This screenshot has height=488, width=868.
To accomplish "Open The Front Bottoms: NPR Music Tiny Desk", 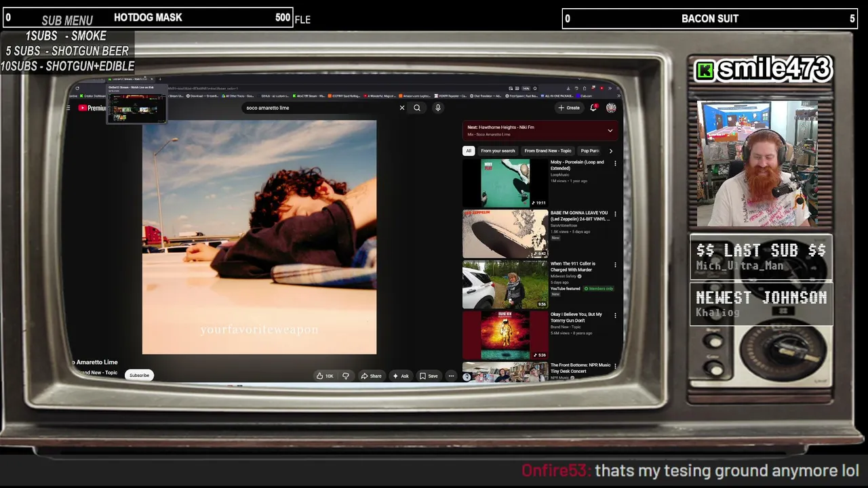I will click(580, 368).
